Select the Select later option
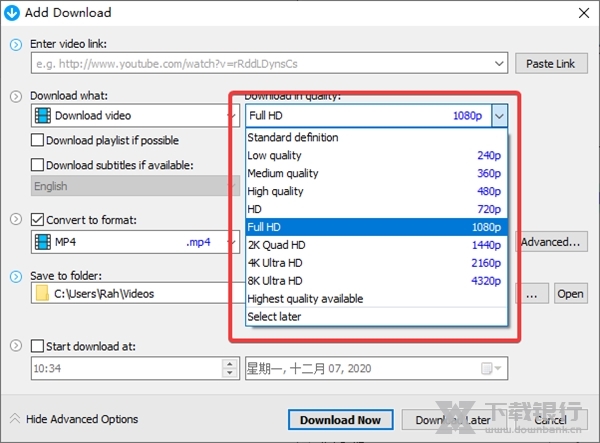 (376, 317)
